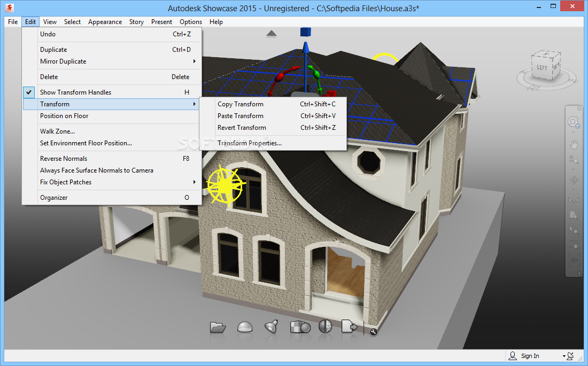The image size is (588, 366).
Task: Choose Transform Properties... in submenu
Action: pos(273,143)
